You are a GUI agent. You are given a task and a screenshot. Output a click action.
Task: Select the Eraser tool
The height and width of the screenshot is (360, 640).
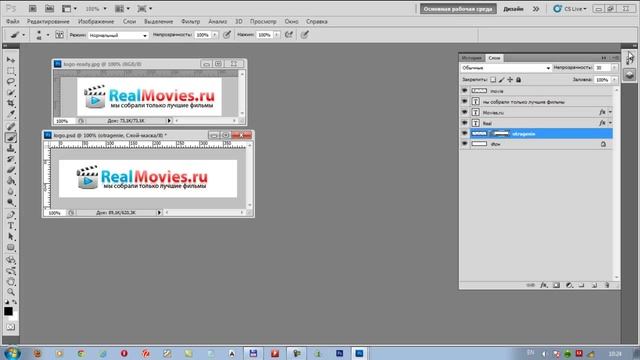11,170
